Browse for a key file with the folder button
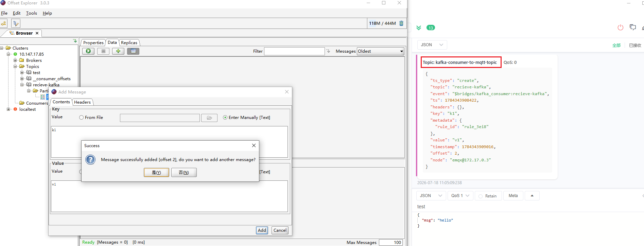 point(209,118)
